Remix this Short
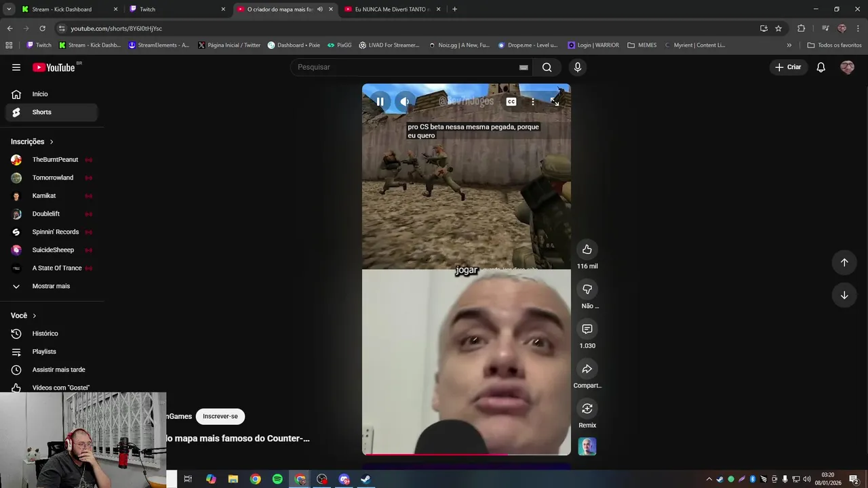Screen dimensions: 868x488 [587, 409]
